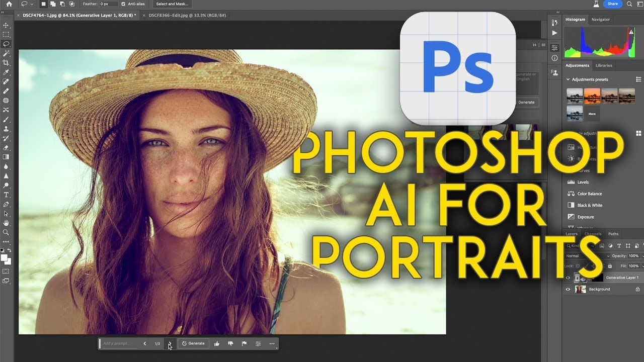The image size is (644, 362).
Task: Choose the Eyedropper tool
Action: 6,72
